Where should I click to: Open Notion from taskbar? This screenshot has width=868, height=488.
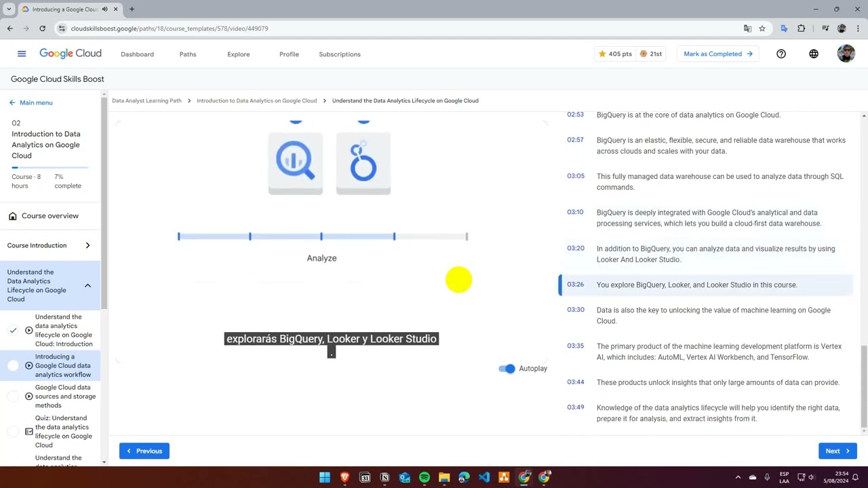pos(384,477)
